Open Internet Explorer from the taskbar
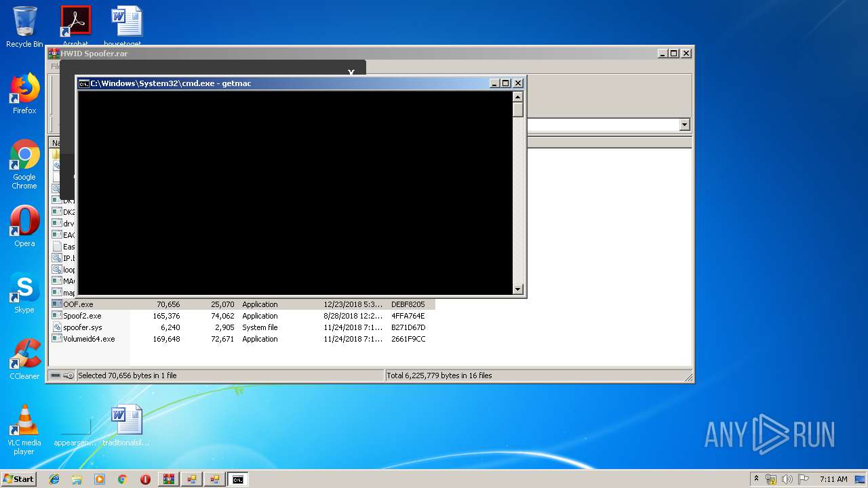868x488 pixels. (54, 479)
